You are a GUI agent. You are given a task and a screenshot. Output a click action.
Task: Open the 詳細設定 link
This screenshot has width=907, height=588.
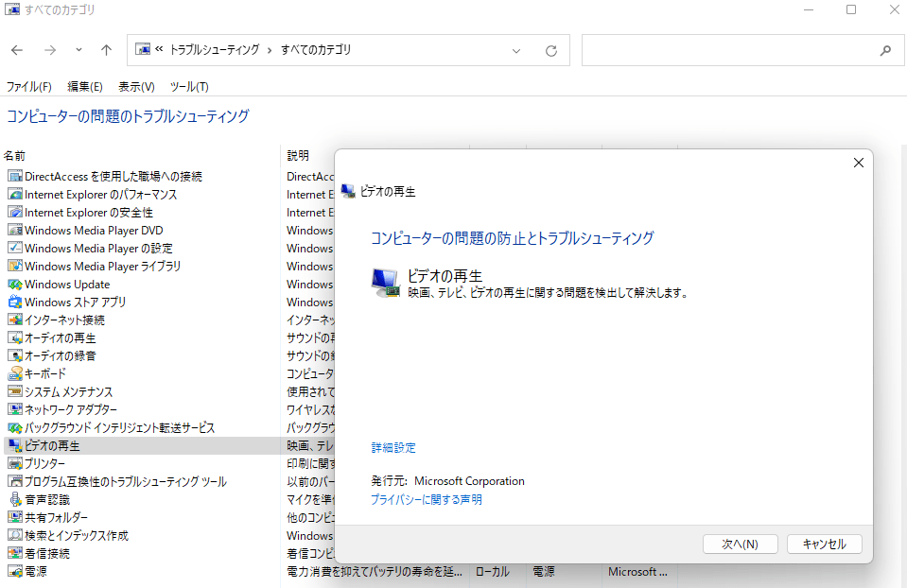pos(392,446)
